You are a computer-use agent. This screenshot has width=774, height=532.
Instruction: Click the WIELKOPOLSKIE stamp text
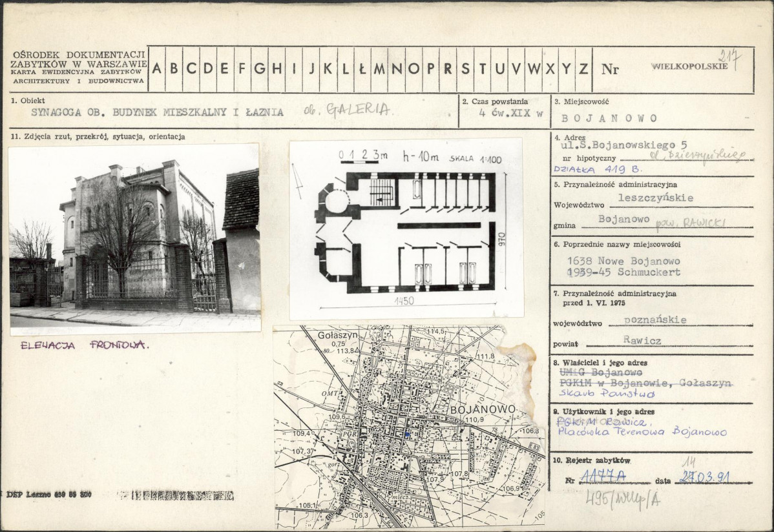[x=689, y=66]
